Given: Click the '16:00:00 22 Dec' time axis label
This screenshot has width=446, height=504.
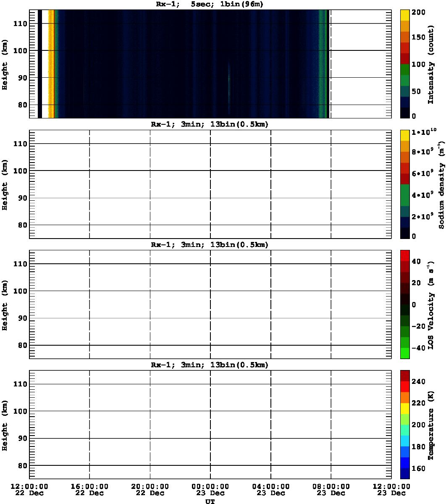Looking at the screenshot, I should click(89, 489).
